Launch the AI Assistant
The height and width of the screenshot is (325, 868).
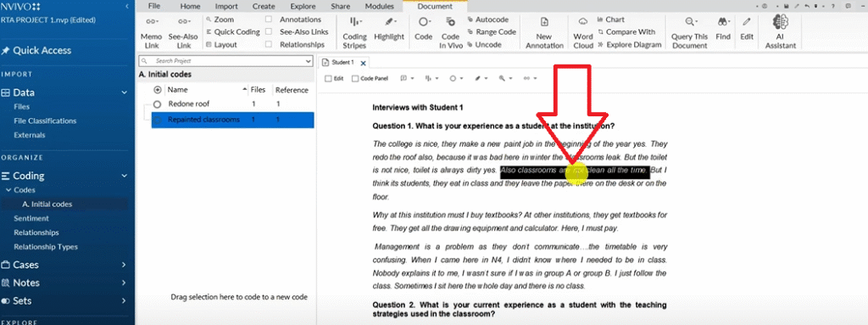point(780,32)
